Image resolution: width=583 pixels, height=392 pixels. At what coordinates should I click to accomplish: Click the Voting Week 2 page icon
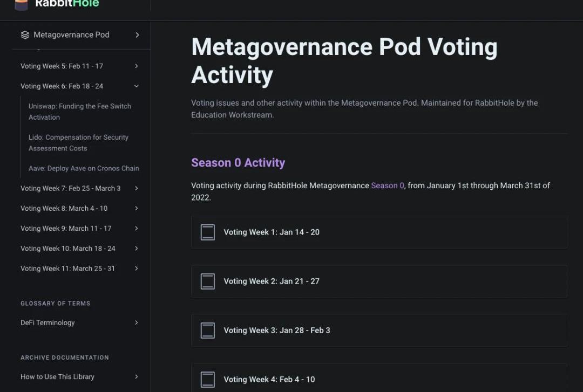pyautogui.click(x=208, y=281)
